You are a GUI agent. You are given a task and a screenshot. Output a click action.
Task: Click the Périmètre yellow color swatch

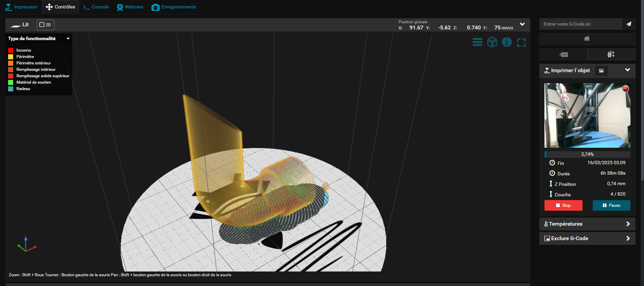tap(11, 57)
